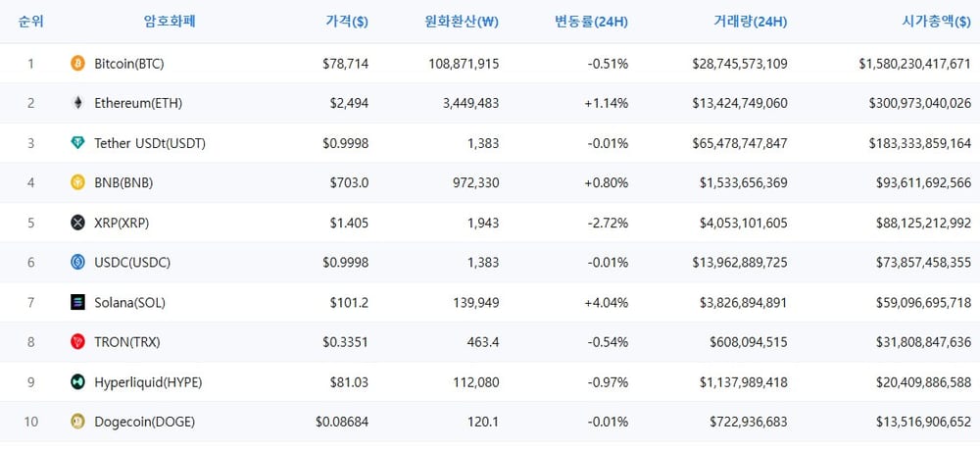Click the TRON logo icon
This screenshot has height=450, width=980.
77,342
